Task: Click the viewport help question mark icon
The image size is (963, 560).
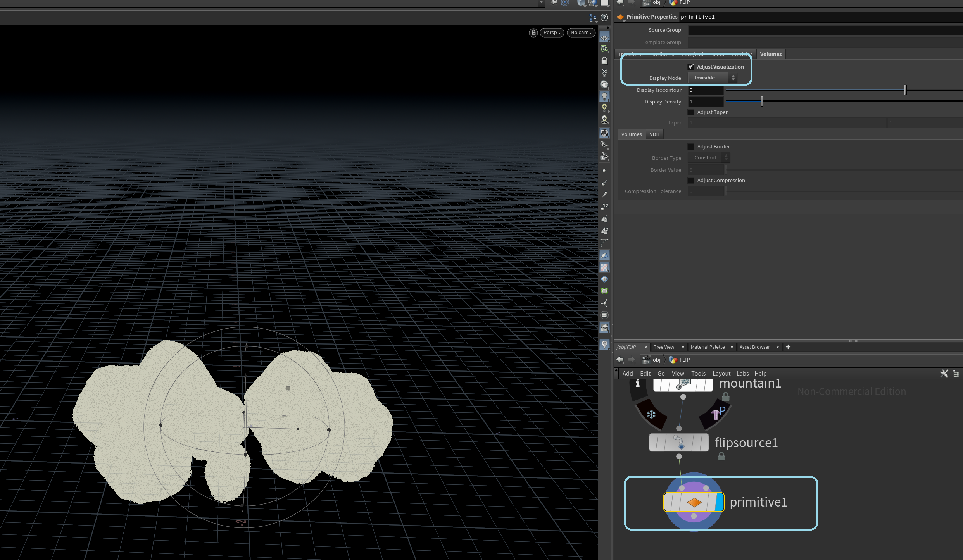Action: tap(604, 17)
